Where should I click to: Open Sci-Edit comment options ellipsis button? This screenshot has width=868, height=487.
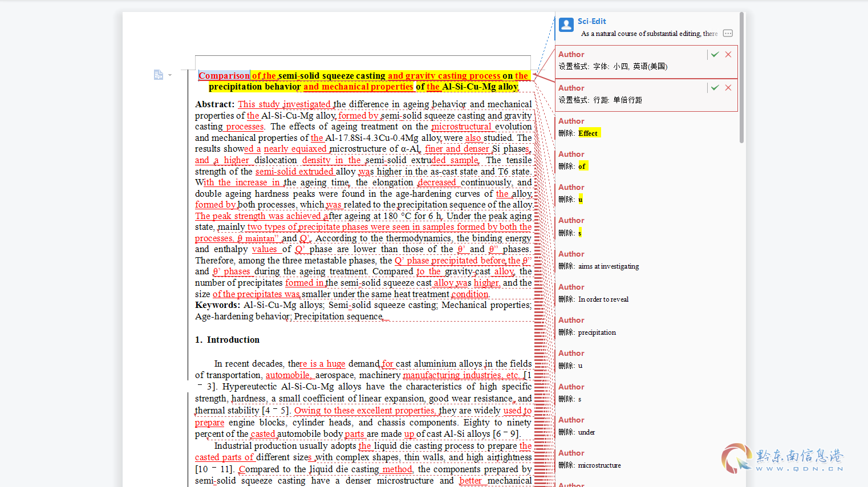(x=728, y=34)
